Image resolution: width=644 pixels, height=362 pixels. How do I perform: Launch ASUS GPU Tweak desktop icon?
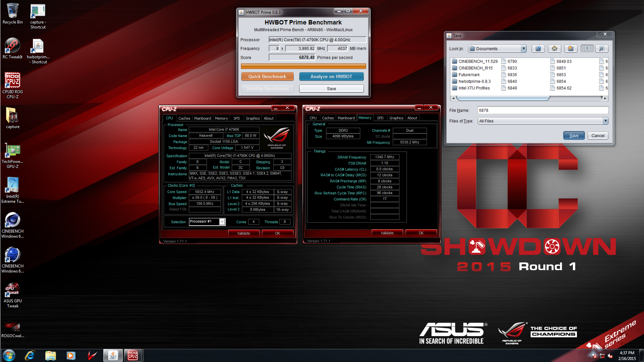(x=13, y=295)
